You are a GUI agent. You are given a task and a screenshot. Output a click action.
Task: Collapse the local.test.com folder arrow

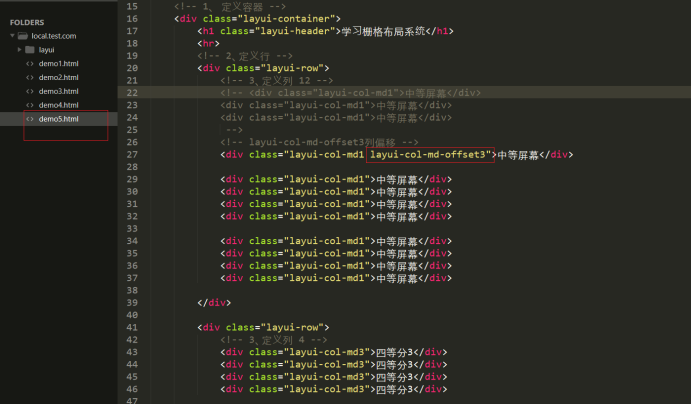point(12,36)
